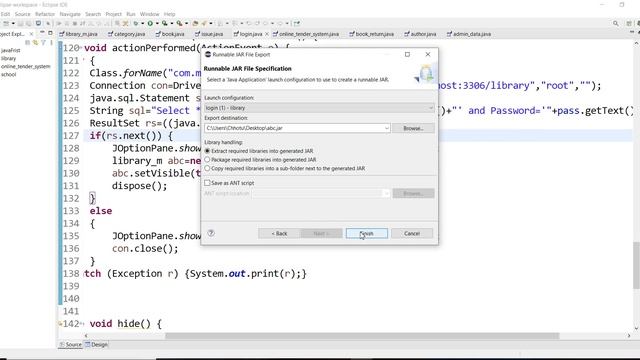The height and width of the screenshot is (360, 640).
Task: Expand the fold at line 142
Action: tap(82, 324)
